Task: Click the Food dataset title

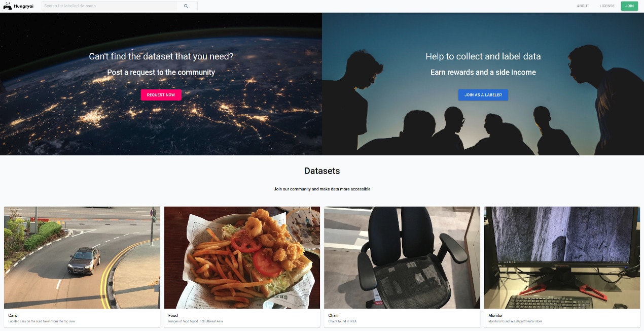Action: click(x=173, y=315)
